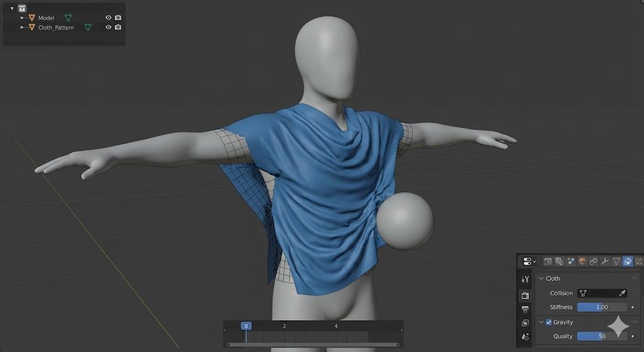The width and height of the screenshot is (644, 352).
Task: Expand the Model object tree item
Action: coord(22,18)
